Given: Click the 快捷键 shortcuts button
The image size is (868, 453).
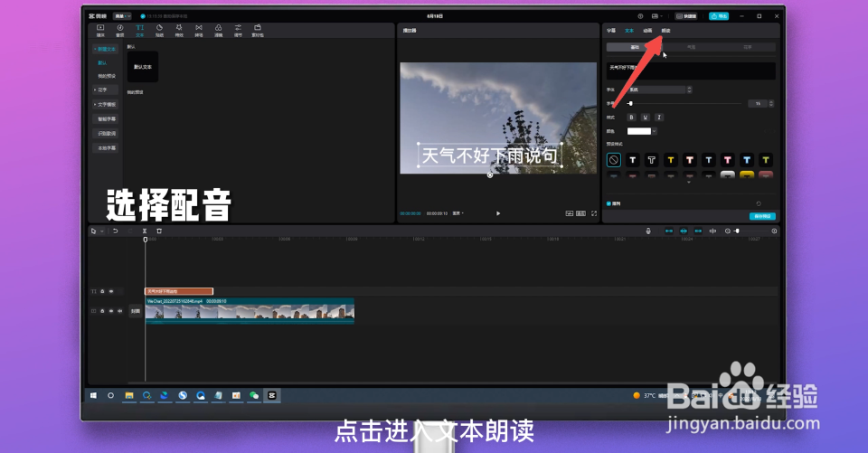Looking at the screenshot, I should [686, 16].
